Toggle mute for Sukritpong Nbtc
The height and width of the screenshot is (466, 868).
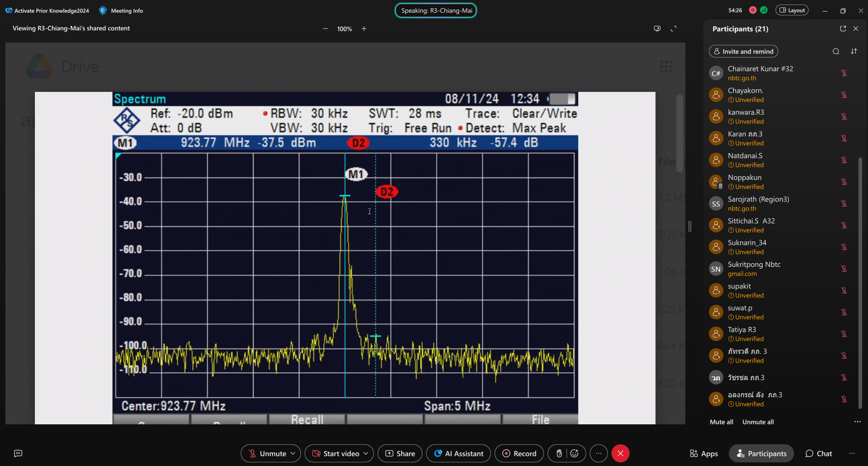pyautogui.click(x=844, y=269)
